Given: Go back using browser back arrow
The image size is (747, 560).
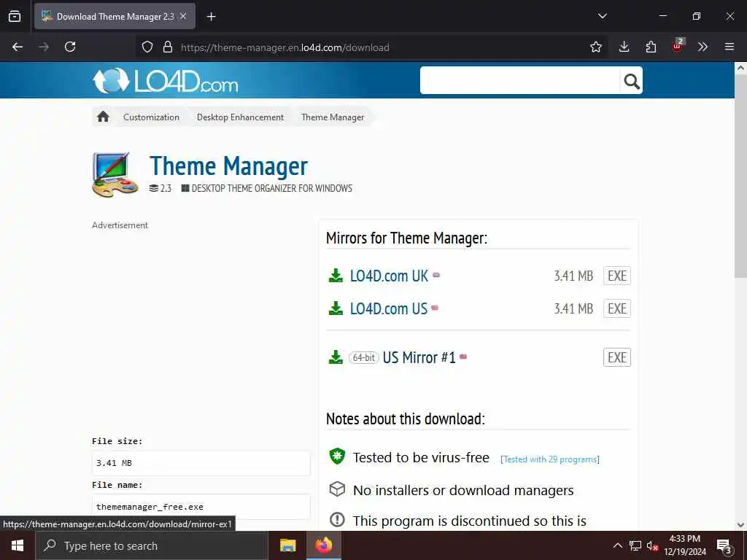Looking at the screenshot, I should point(18,47).
